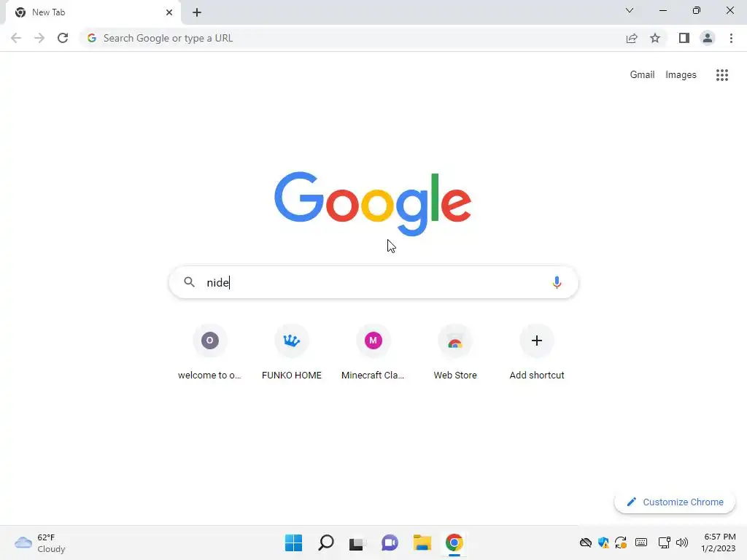Open the FUNKO HOME shortcut
The width and height of the screenshot is (747, 560).
292,352
